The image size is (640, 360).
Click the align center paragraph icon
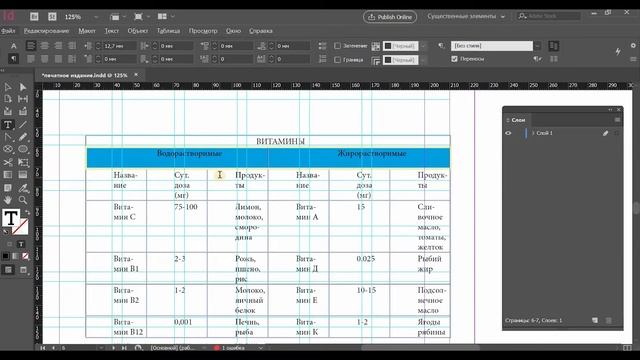click(44, 46)
